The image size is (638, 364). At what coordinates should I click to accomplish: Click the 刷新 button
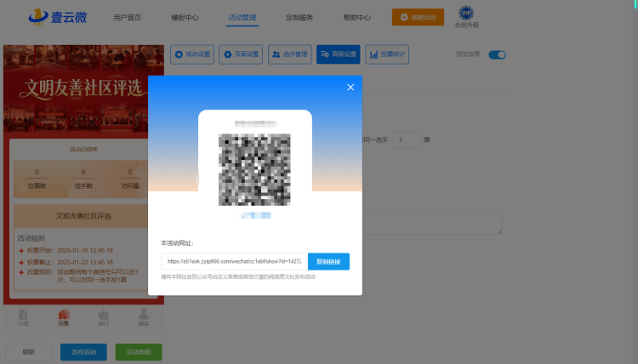28,352
